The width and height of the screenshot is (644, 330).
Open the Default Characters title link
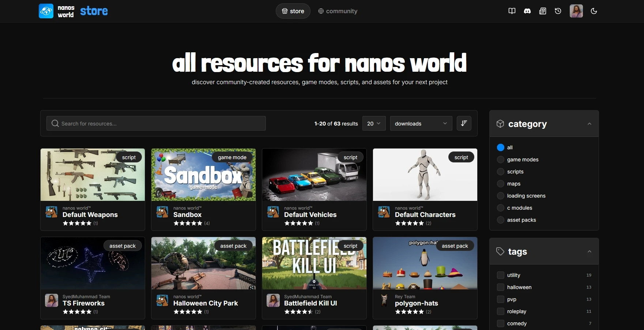coord(425,215)
